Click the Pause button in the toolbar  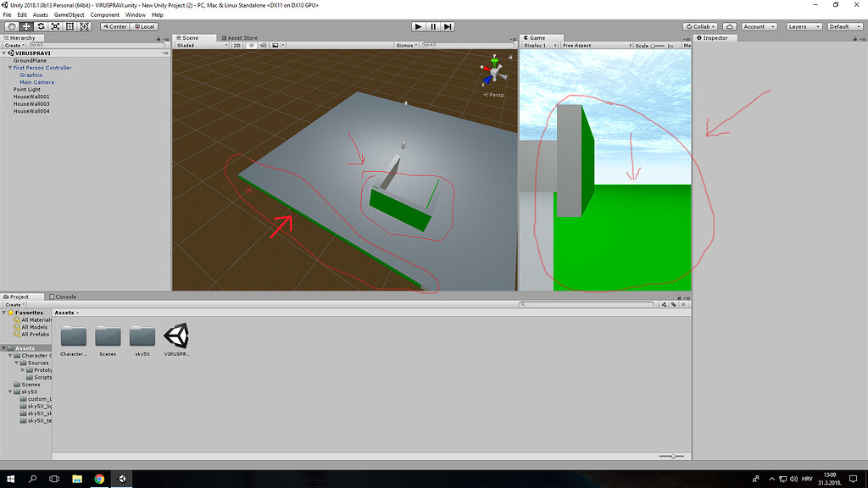433,26
